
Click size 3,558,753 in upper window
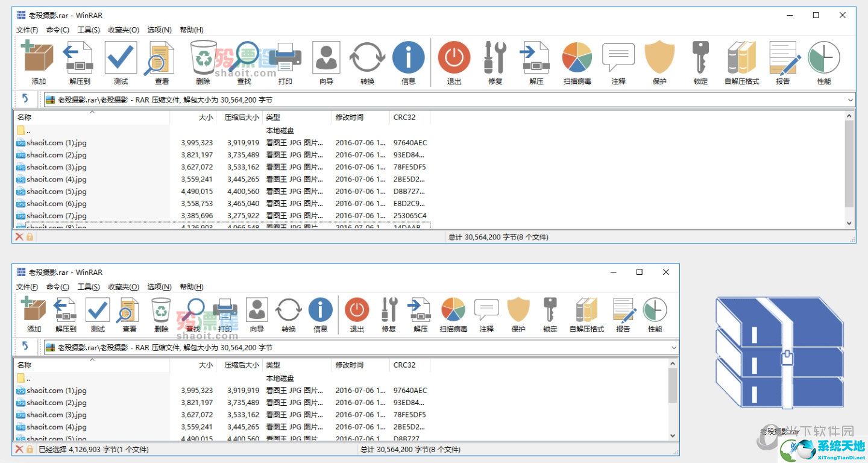(x=197, y=203)
